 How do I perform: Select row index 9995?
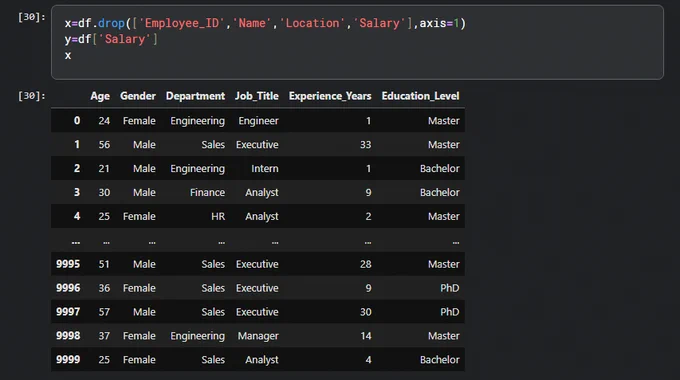click(x=68, y=264)
